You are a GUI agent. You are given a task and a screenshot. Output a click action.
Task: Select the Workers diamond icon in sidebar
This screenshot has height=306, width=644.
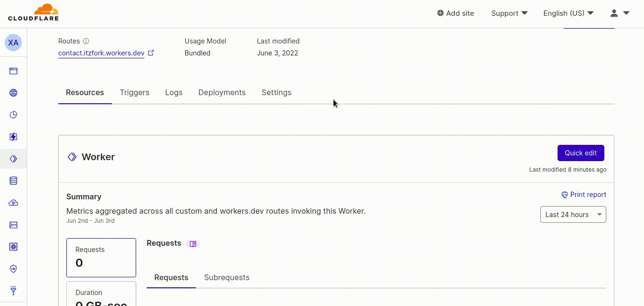(13, 159)
